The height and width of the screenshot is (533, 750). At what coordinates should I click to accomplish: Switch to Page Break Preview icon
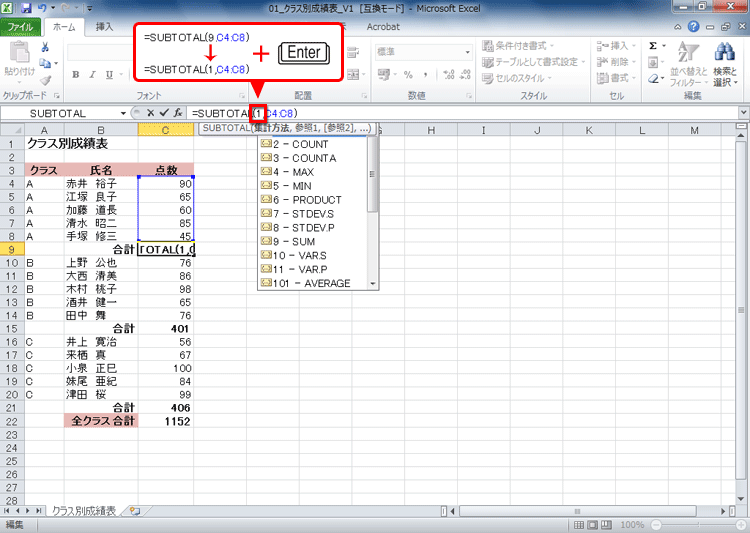tap(606, 525)
